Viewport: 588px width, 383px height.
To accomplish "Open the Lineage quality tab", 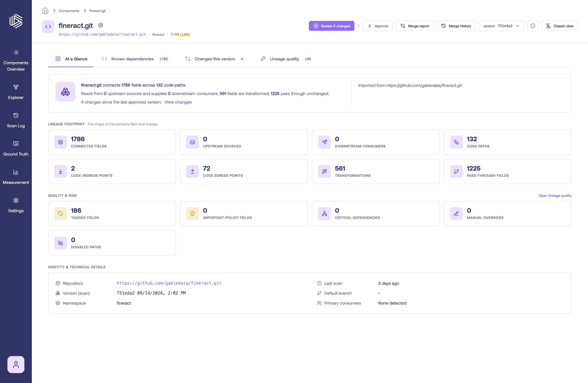I will [286, 59].
